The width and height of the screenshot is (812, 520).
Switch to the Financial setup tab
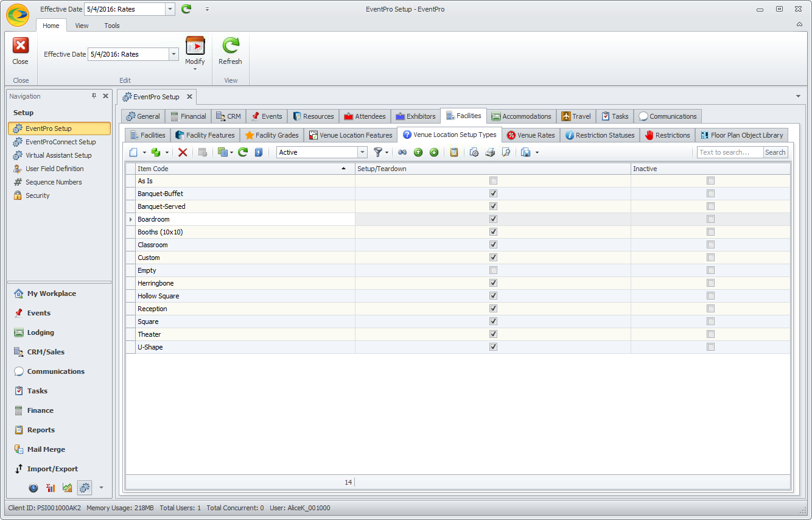click(x=188, y=116)
